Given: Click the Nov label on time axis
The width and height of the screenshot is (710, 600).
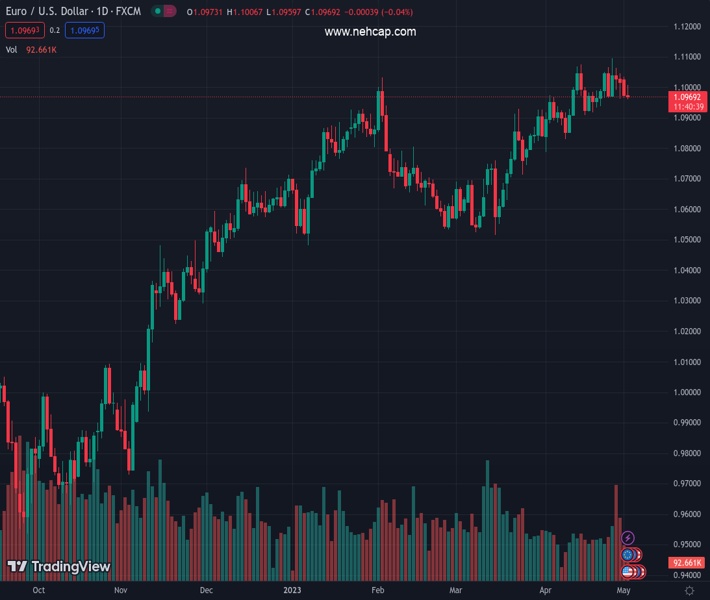Looking at the screenshot, I should click(x=119, y=591).
